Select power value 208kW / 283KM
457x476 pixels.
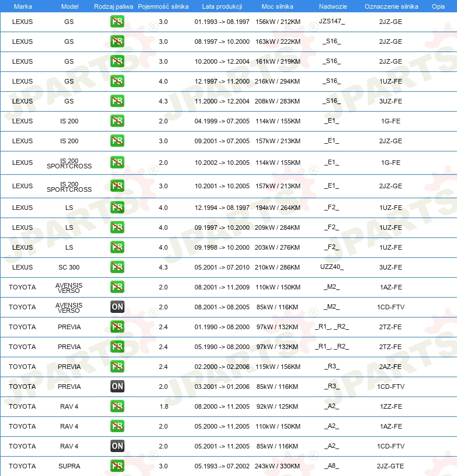tap(277, 101)
